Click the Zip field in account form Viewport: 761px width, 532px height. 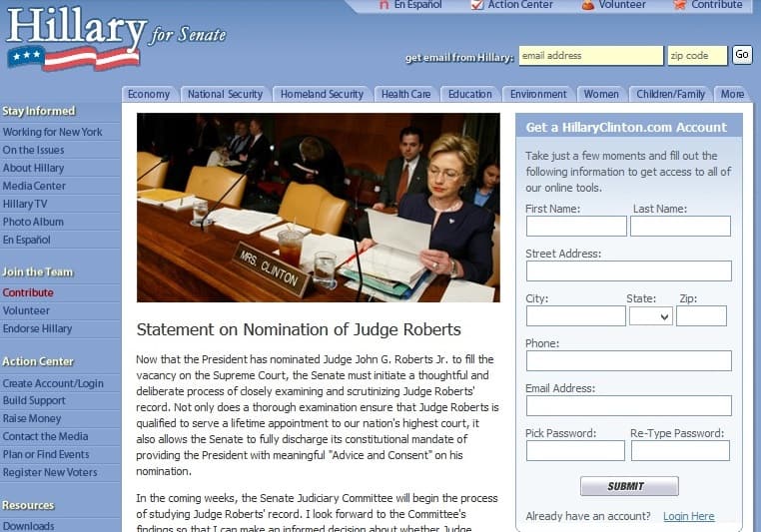coord(701,316)
